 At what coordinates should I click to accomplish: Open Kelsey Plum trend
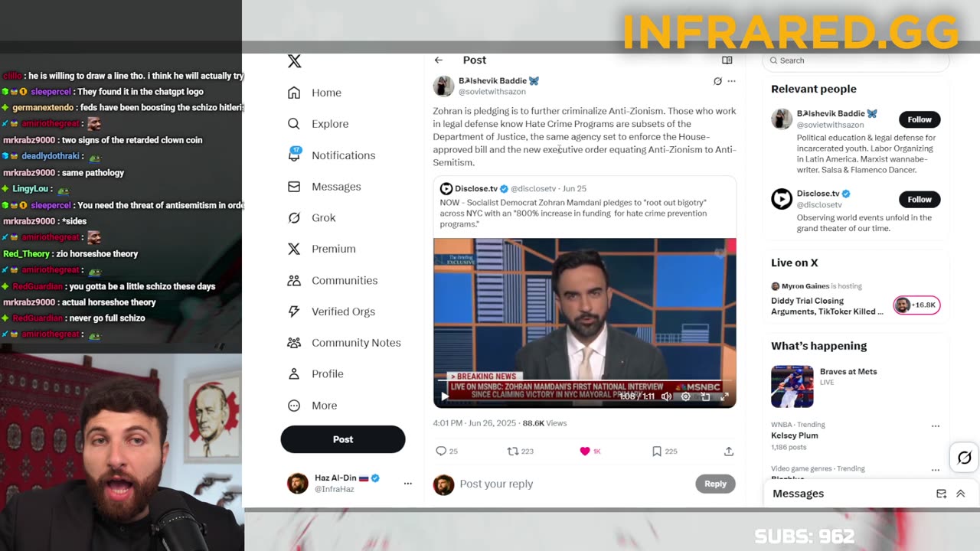click(x=794, y=435)
